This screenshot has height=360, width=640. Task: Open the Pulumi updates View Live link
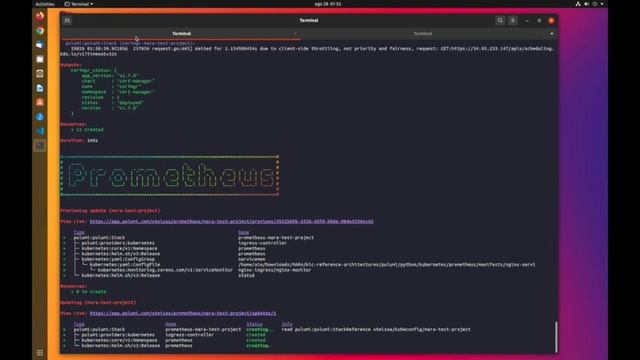tap(183, 313)
